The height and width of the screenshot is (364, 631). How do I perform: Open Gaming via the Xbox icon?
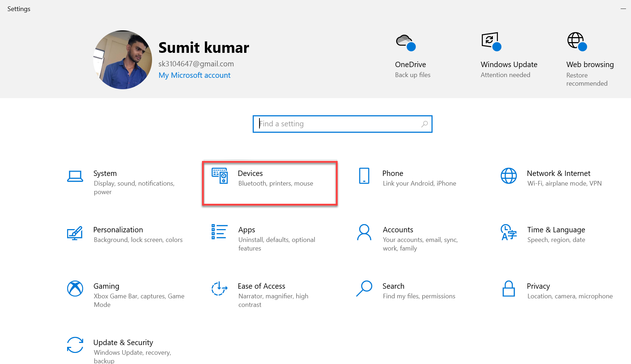[75, 289]
